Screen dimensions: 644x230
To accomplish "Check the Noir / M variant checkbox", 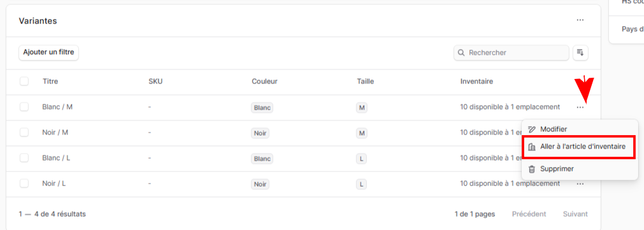I will point(24,133).
